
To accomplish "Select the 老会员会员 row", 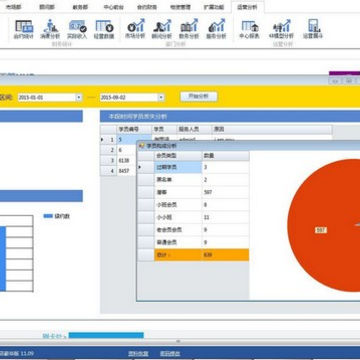I will 193,230.
